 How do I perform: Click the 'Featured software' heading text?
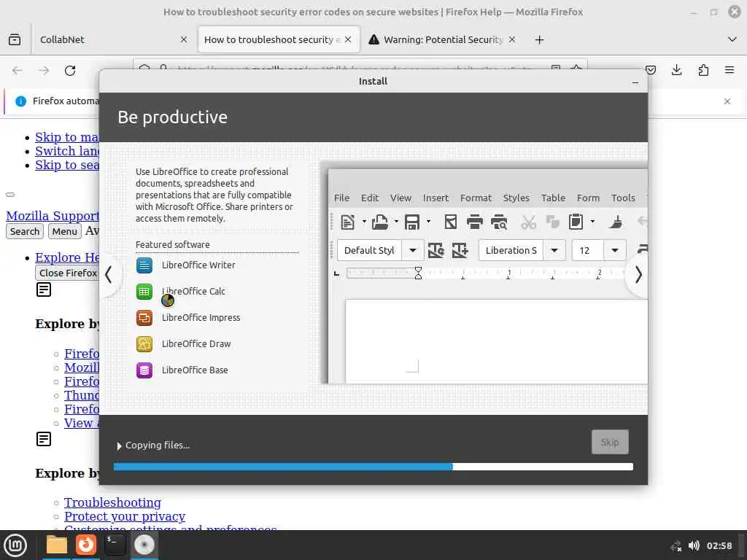click(172, 244)
